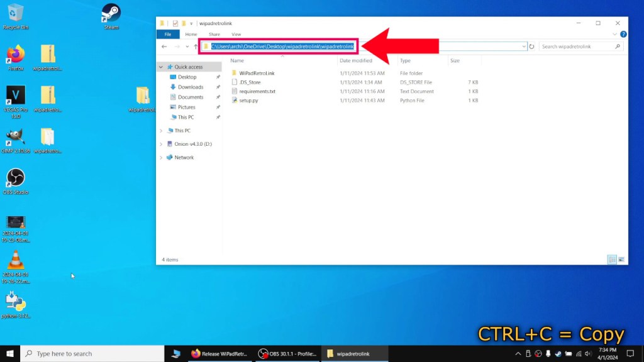Expand the Onion-v4.3.0 drive node

161,144
